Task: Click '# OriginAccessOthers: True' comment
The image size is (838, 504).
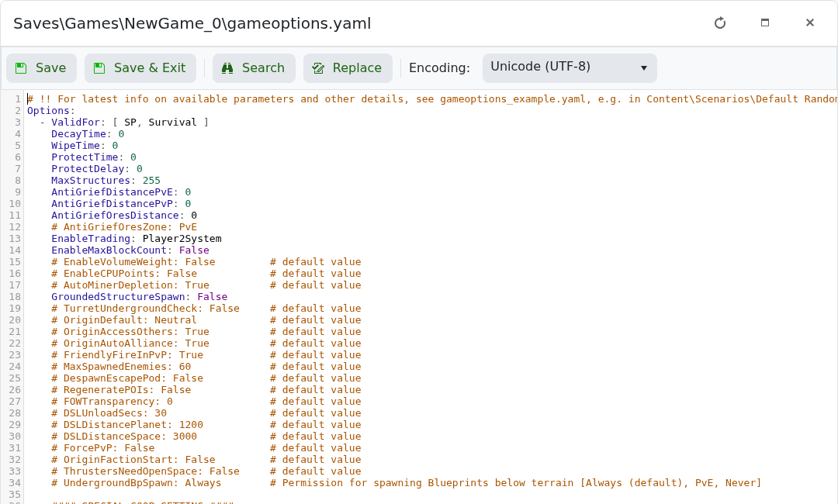Action: pos(130,332)
